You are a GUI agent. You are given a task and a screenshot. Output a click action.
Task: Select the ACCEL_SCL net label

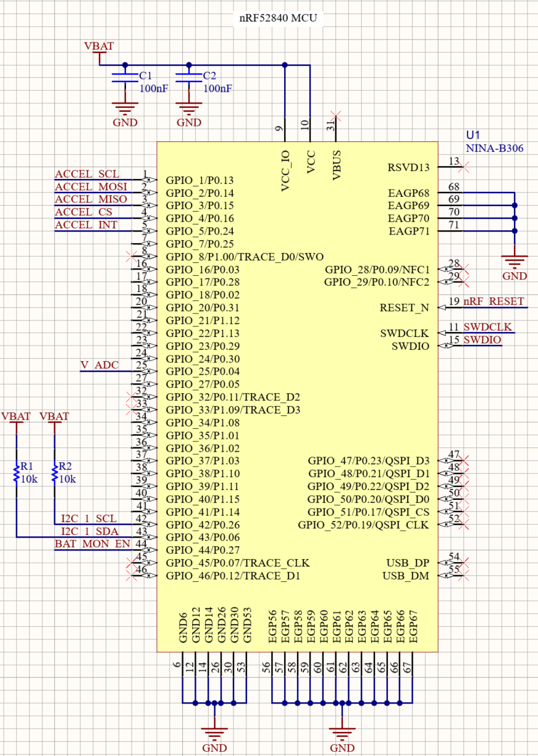[86, 173]
